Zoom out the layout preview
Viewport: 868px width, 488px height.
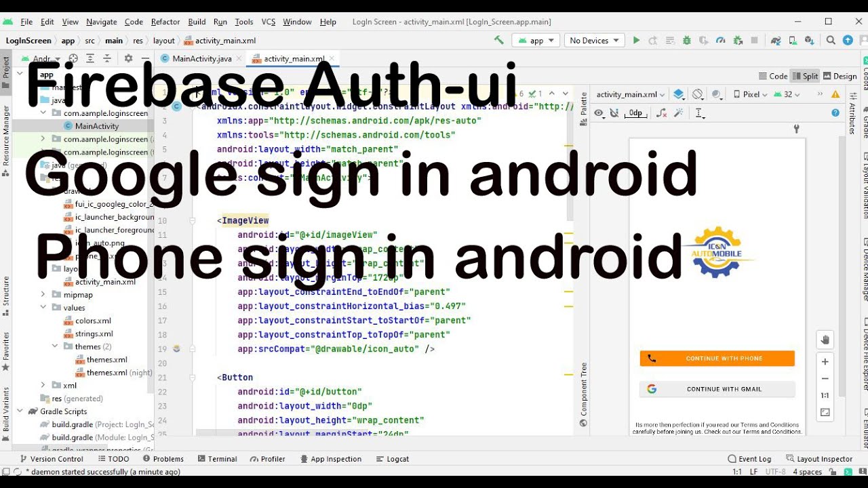[x=825, y=379]
